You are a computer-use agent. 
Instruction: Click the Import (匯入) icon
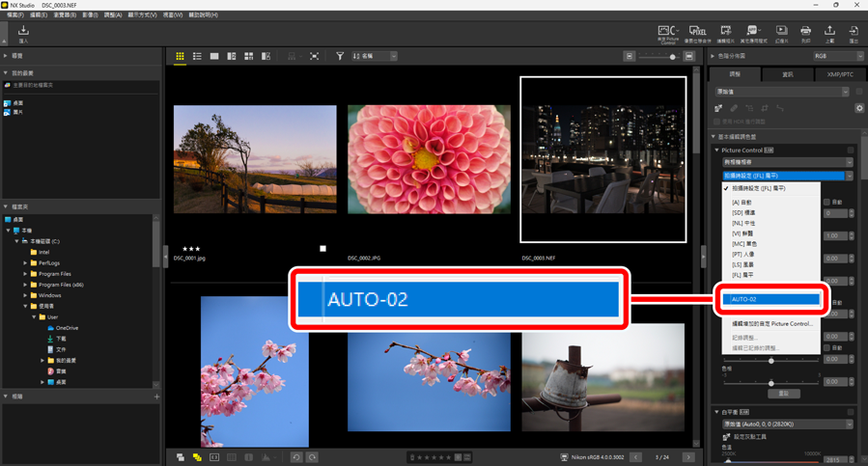point(23,35)
